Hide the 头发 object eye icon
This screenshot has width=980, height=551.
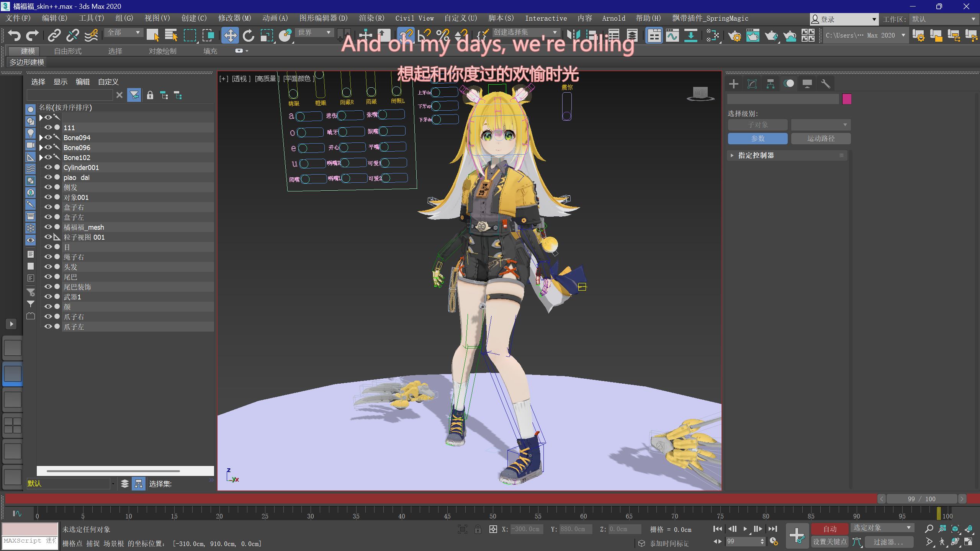pyautogui.click(x=48, y=267)
